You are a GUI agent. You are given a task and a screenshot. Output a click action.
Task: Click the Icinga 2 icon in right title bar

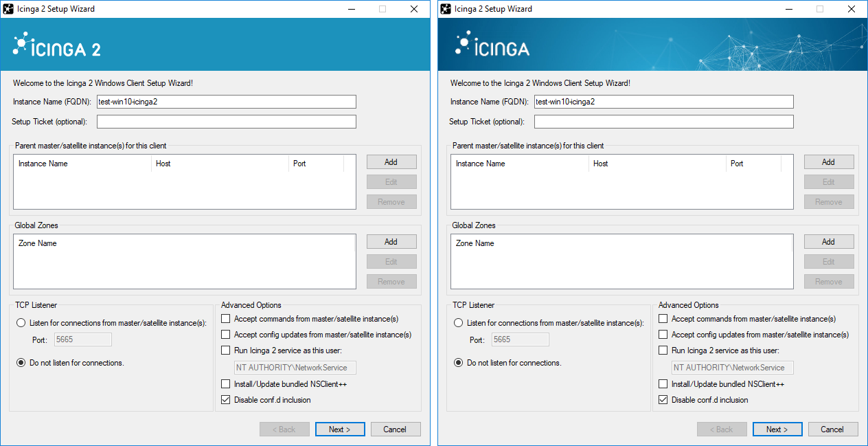(x=446, y=9)
